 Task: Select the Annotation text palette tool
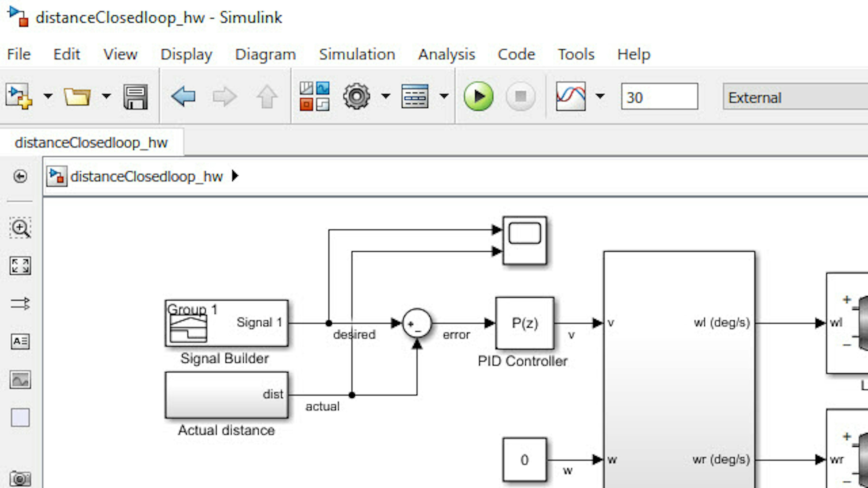point(20,342)
